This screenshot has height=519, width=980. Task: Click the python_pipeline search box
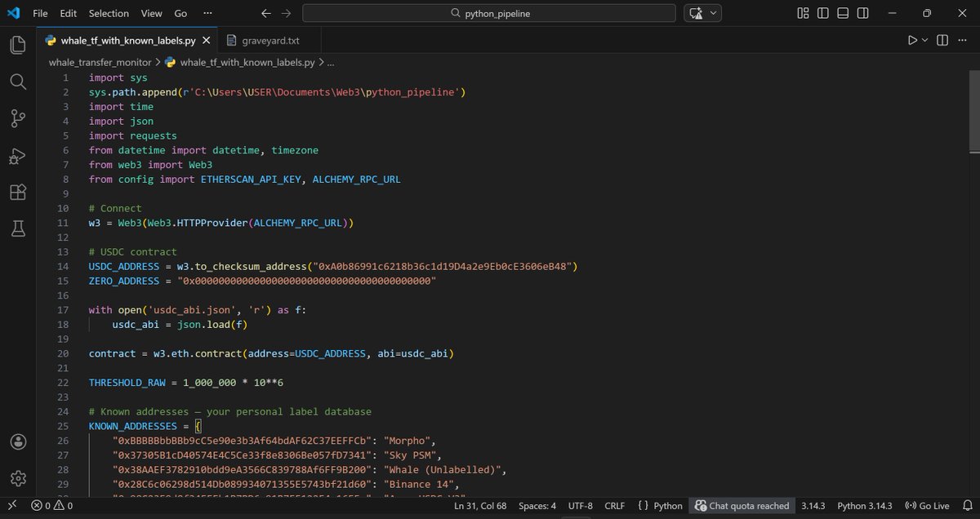[x=489, y=13]
